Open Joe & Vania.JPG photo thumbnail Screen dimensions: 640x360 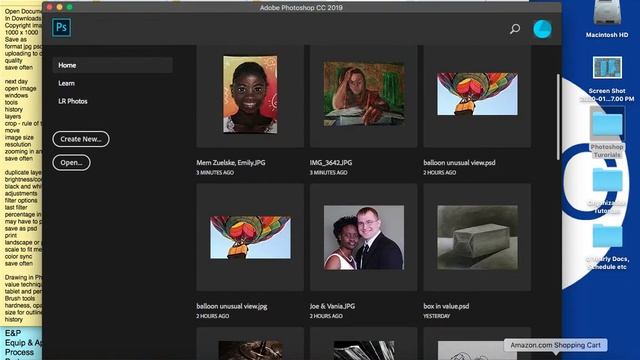364,237
